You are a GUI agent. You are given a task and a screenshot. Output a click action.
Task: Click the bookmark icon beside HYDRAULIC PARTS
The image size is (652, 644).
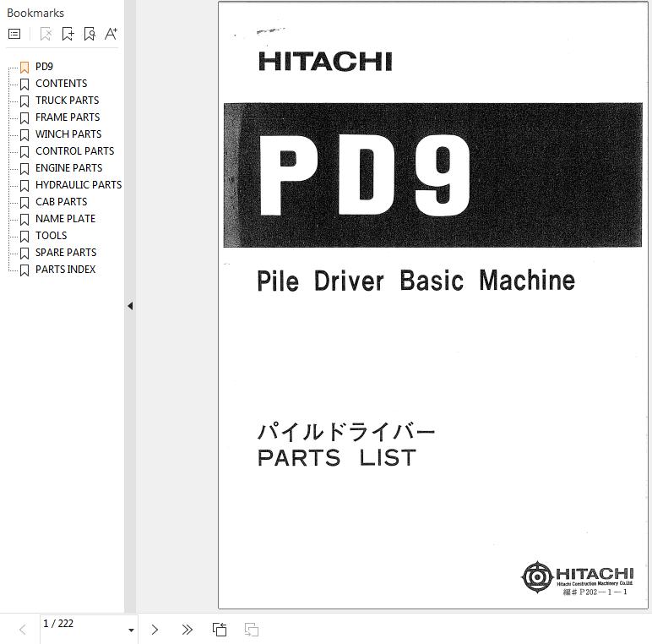[x=24, y=186]
